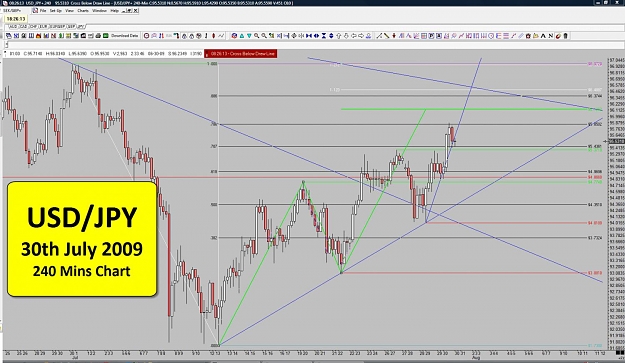Image resolution: width=625 pixels, height=363 pixels.
Task: Click the 0.000 Fibonacci level label
Action: (x=214, y=345)
